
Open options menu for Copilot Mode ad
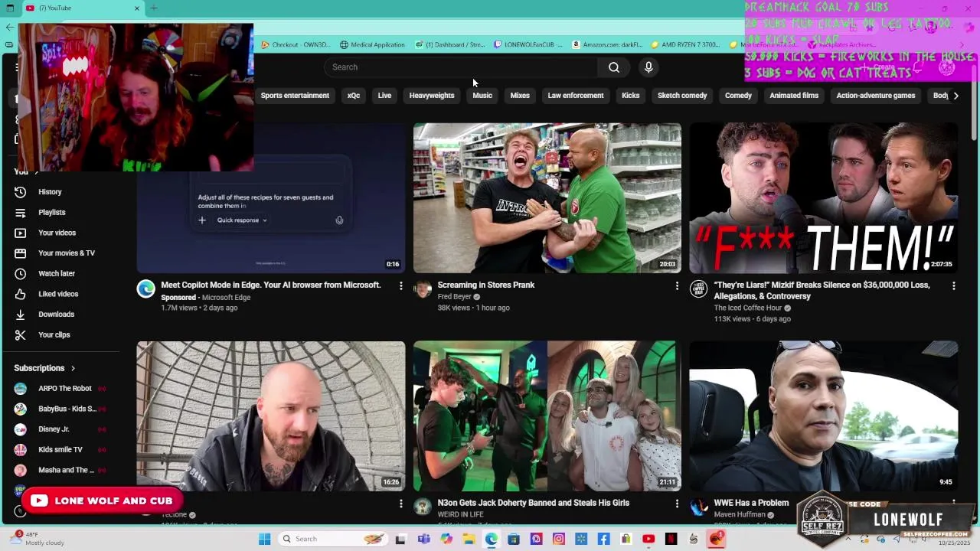tap(400, 285)
